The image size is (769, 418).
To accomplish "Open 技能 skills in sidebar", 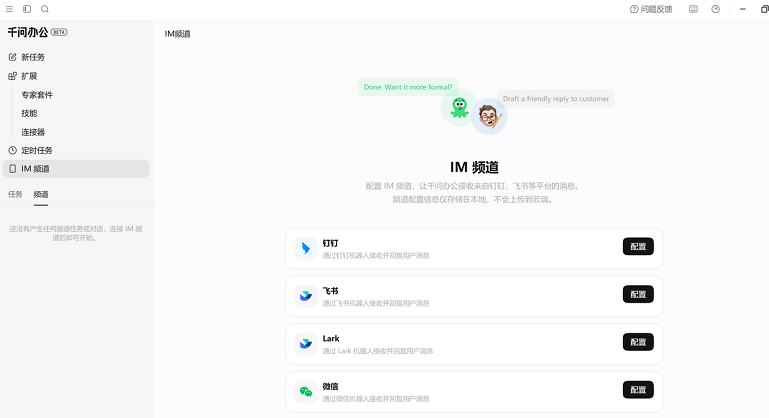I will [x=29, y=113].
